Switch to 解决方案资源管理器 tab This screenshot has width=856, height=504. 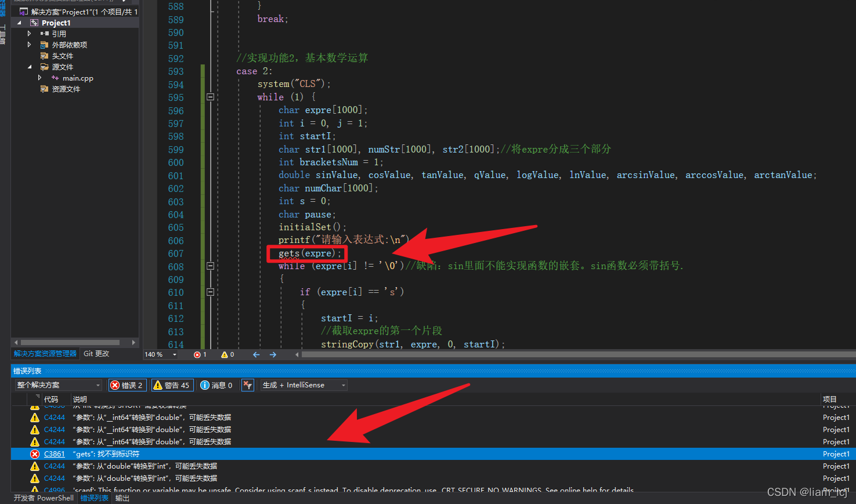[x=45, y=353]
